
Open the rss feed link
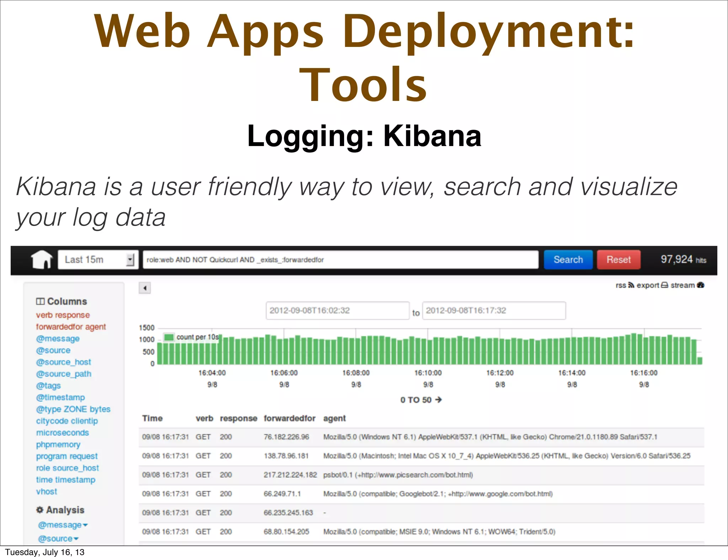(x=625, y=285)
